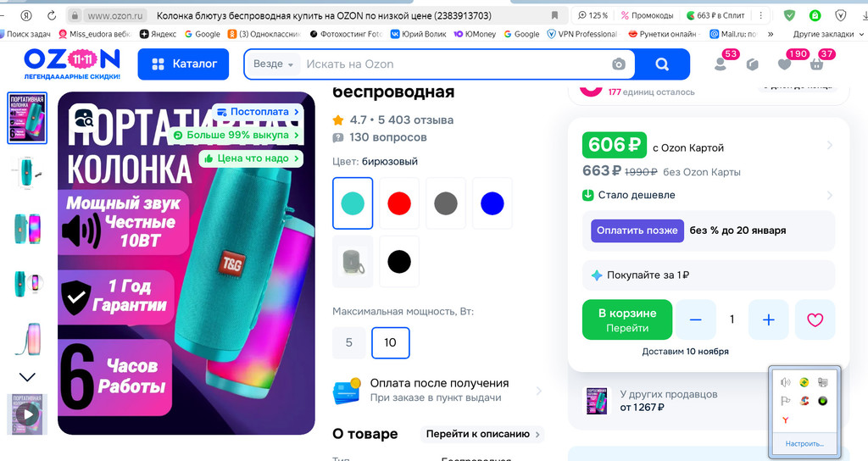The image size is (868, 461).
Task: Open Промокоды in browser toolbar
Action: click(647, 15)
